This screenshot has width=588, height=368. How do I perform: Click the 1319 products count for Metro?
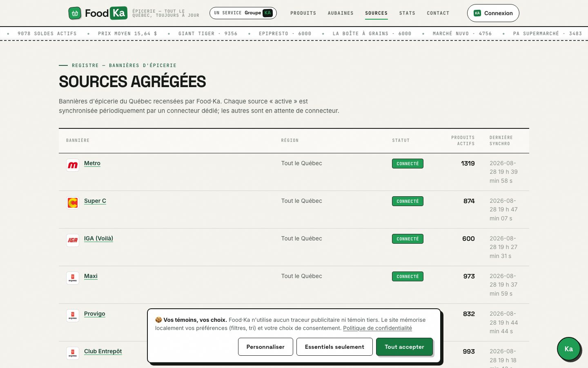pos(468,163)
